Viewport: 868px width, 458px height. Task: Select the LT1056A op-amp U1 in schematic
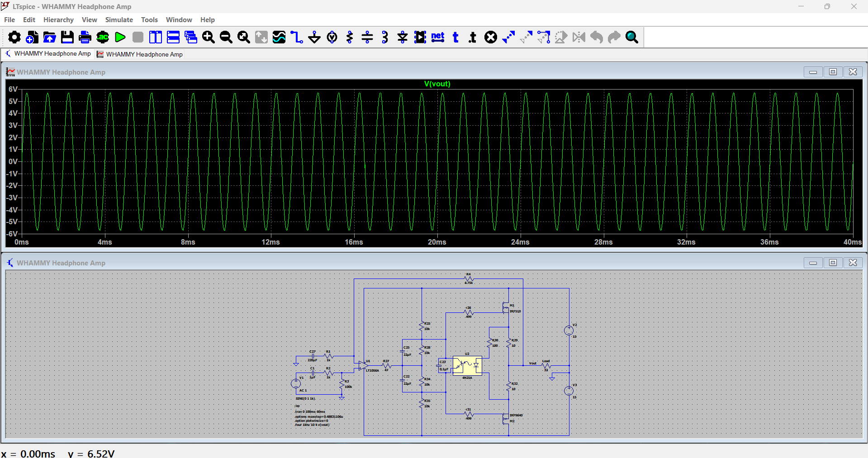[x=363, y=366]
